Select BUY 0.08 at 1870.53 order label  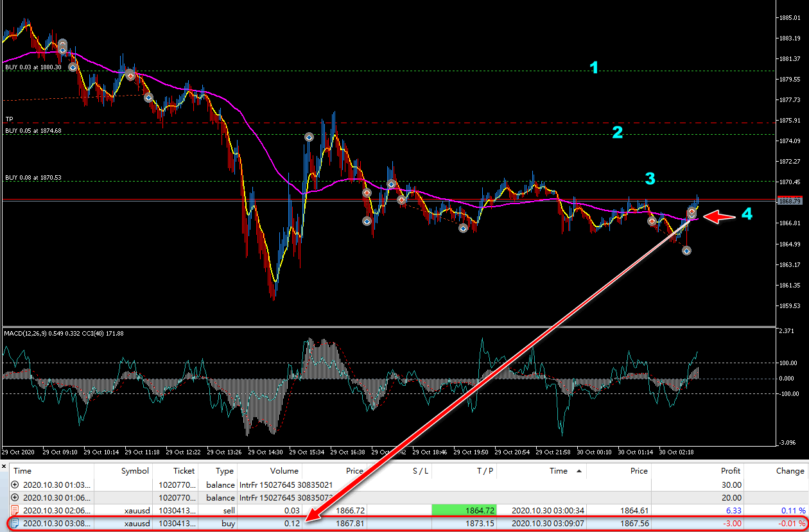(33, 178)
